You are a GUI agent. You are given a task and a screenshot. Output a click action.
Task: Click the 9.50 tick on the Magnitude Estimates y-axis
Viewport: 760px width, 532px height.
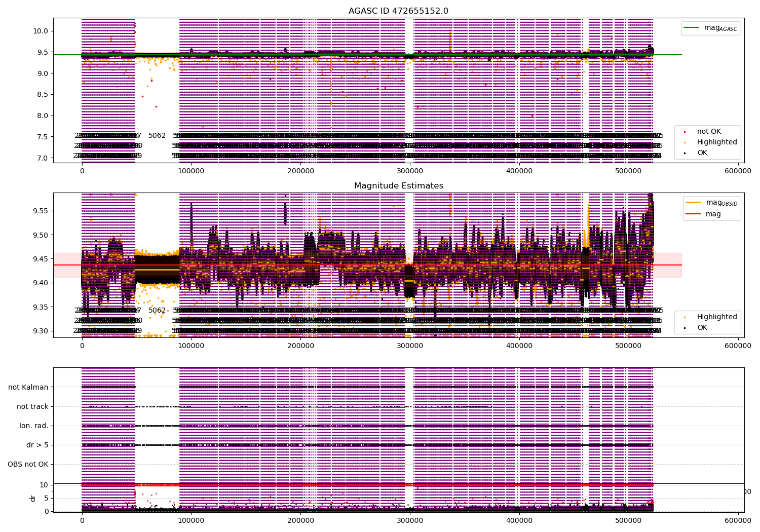(40, 235)
